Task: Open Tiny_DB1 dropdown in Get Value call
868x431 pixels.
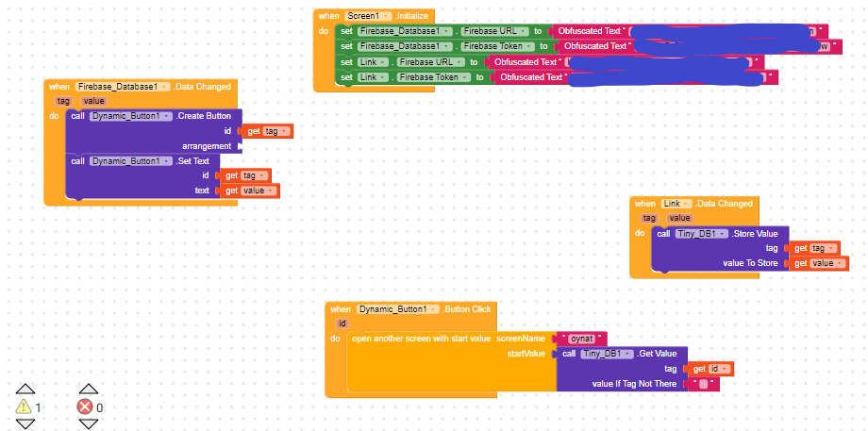Action: 607,354
